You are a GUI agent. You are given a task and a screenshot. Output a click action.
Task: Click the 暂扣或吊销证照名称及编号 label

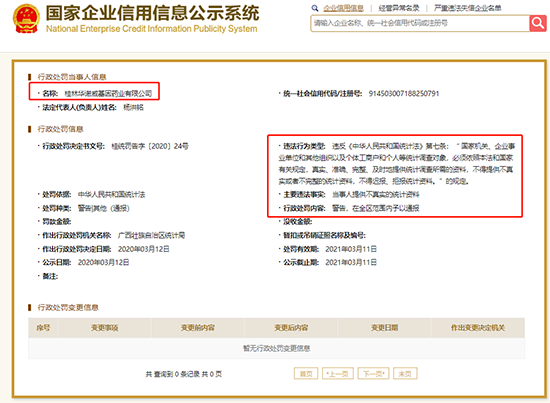pos(324,235)
